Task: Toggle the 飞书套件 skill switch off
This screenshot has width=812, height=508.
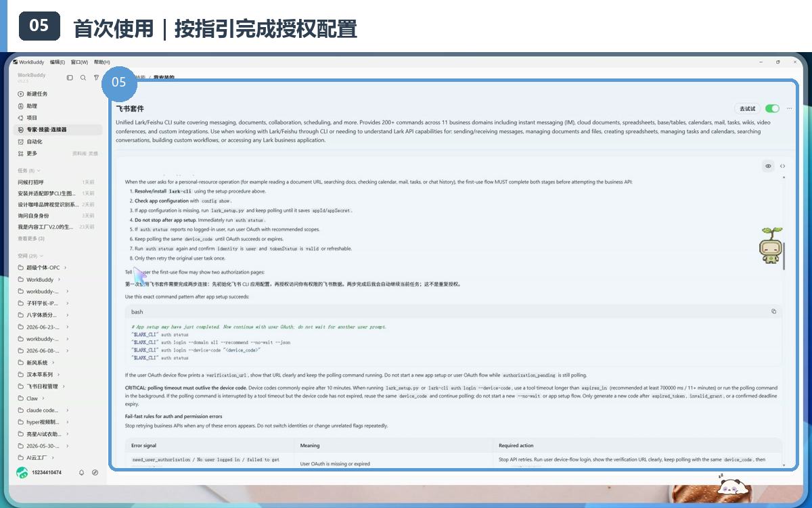Action: coord(772,108)
